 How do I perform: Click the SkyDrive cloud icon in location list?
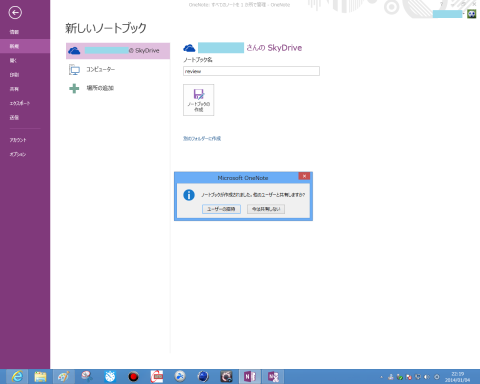(74, 51)
